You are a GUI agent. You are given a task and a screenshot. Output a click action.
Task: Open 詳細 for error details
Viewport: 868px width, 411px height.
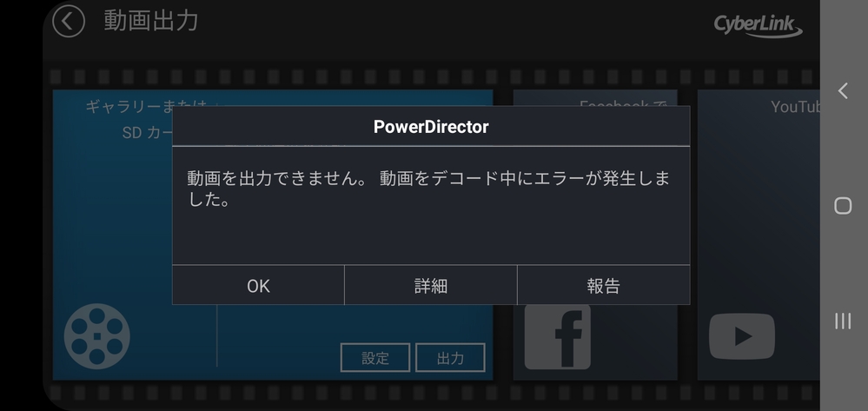(431, 285)
